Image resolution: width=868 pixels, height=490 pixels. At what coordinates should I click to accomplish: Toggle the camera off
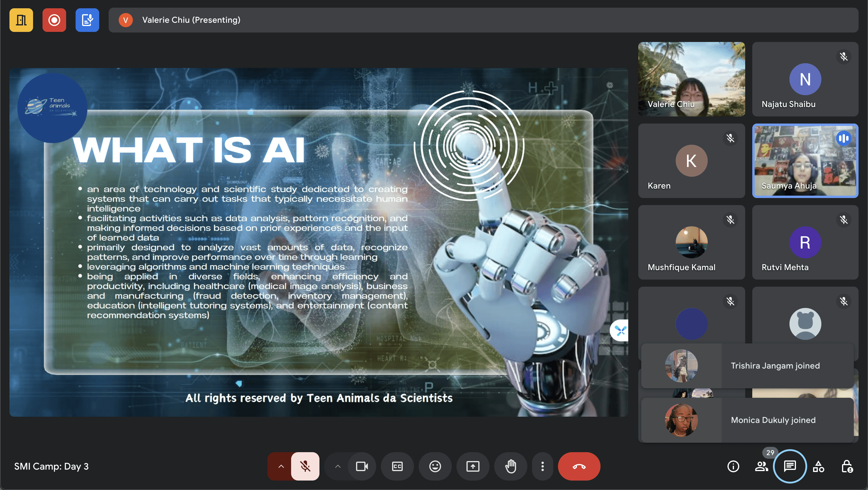point(362,466)
